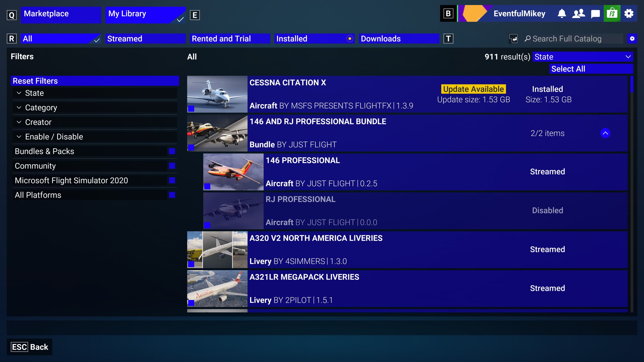Select the Installed tab
Image resolution: width=644 pixels, height=362 pixels.
point(314,39)
